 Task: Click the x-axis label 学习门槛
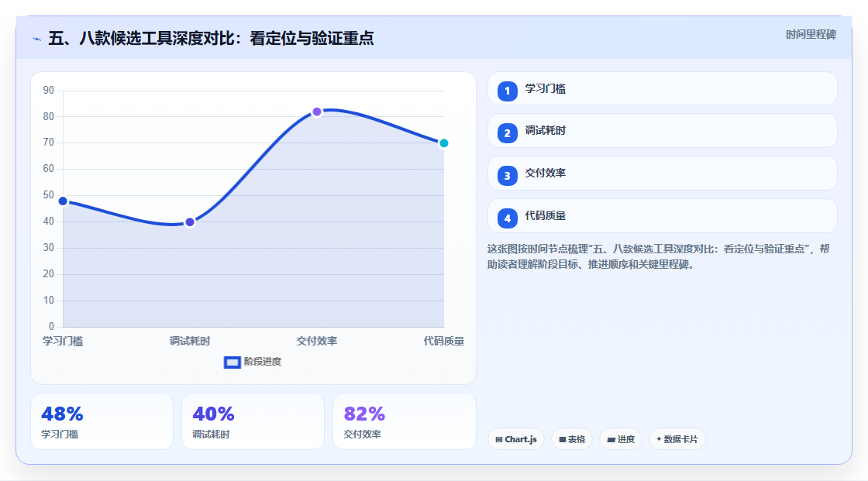63,341
